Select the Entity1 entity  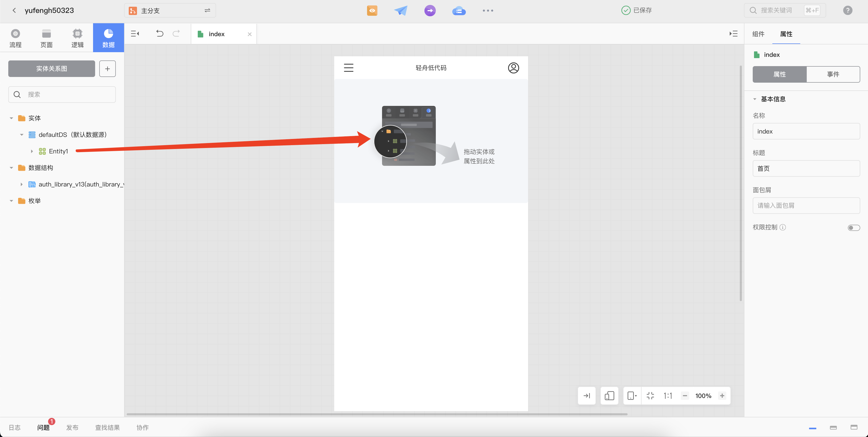58,151
